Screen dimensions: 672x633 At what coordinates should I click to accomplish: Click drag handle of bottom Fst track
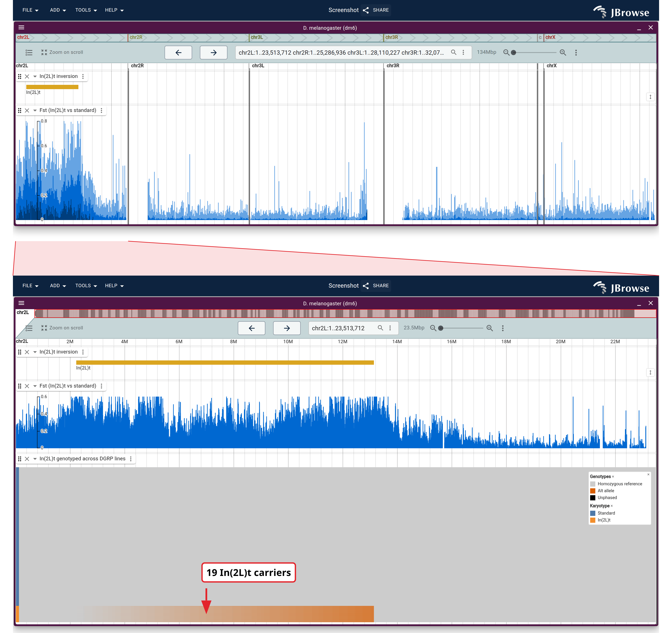pyautogui.click(x=20, y=386)
